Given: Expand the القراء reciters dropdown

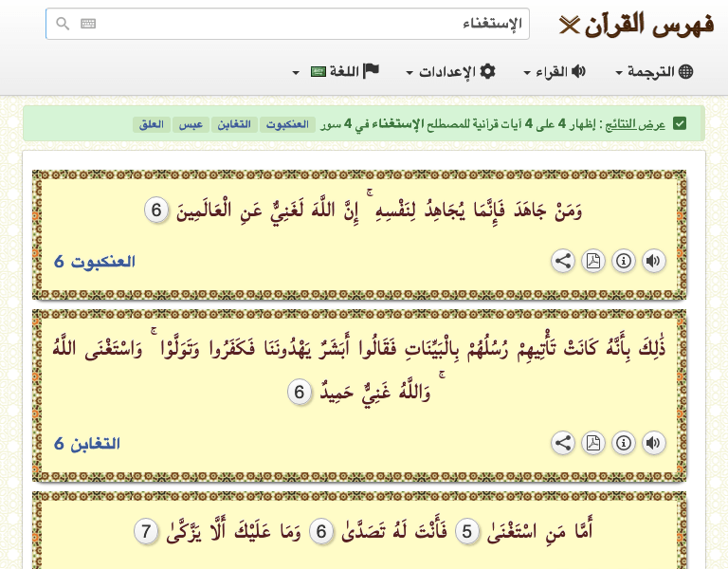Looking at the screenshot, I should [555, 72].
